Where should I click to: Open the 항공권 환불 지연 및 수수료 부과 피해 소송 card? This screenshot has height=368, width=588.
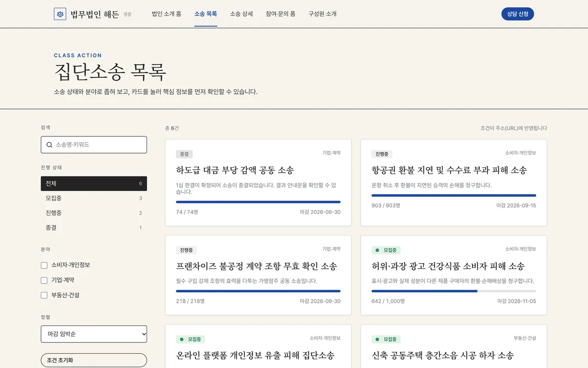coord(454,183)
